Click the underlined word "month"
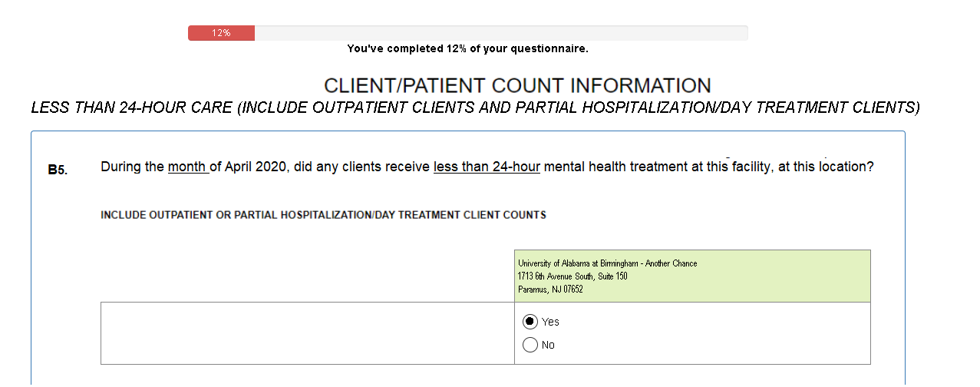The height and width of the screenshot is (387, 980). coord(187,167)
